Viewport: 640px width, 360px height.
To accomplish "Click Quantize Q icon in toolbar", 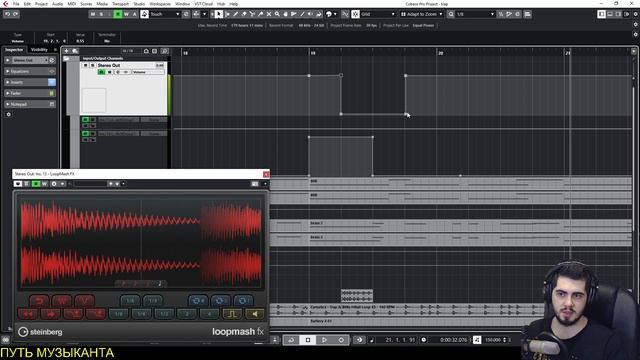I will point(451,14).
